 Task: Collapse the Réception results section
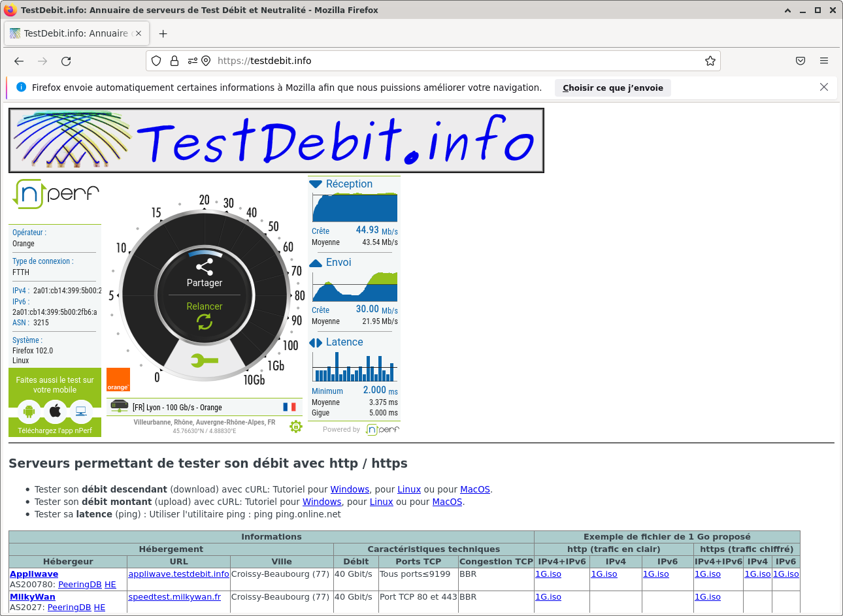(x=318, y=184)
